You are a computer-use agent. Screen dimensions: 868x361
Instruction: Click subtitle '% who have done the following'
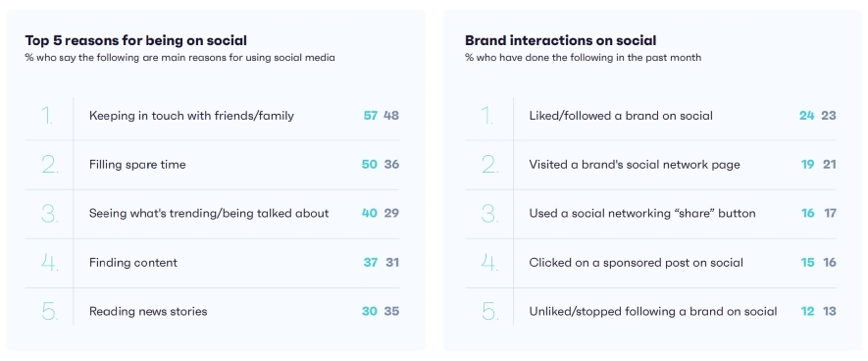tap(583, 58)
